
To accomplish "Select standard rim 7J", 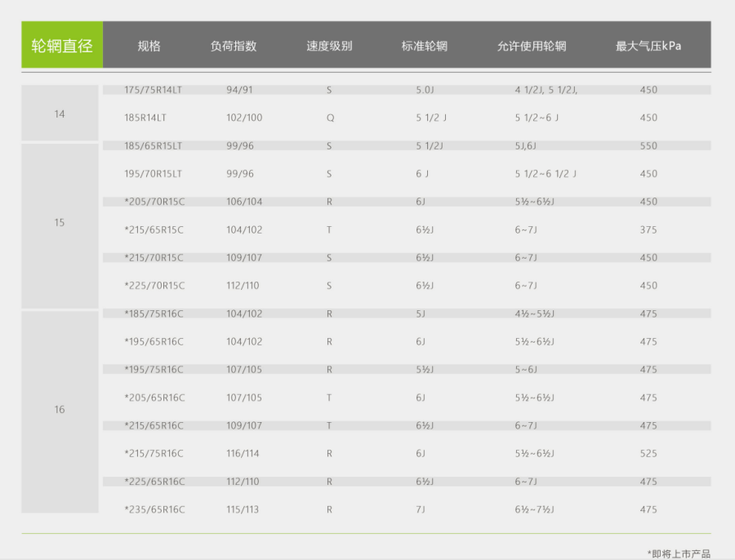I will point(421,509).
